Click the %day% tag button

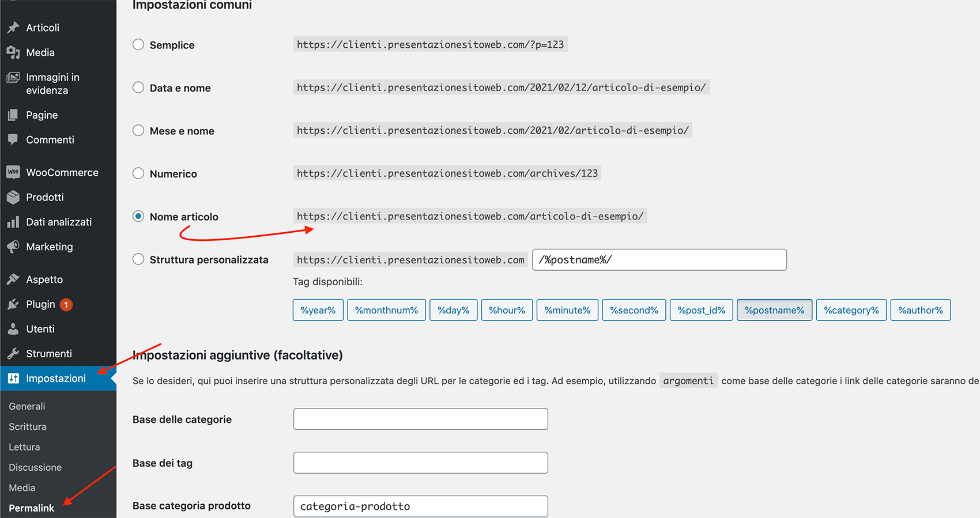[x=454, y=310]
